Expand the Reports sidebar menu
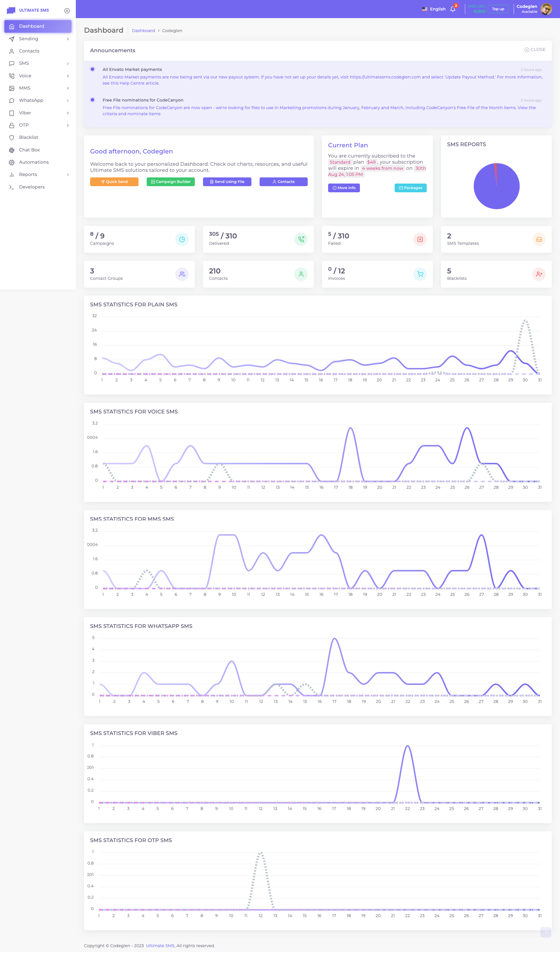 [38, 174]
